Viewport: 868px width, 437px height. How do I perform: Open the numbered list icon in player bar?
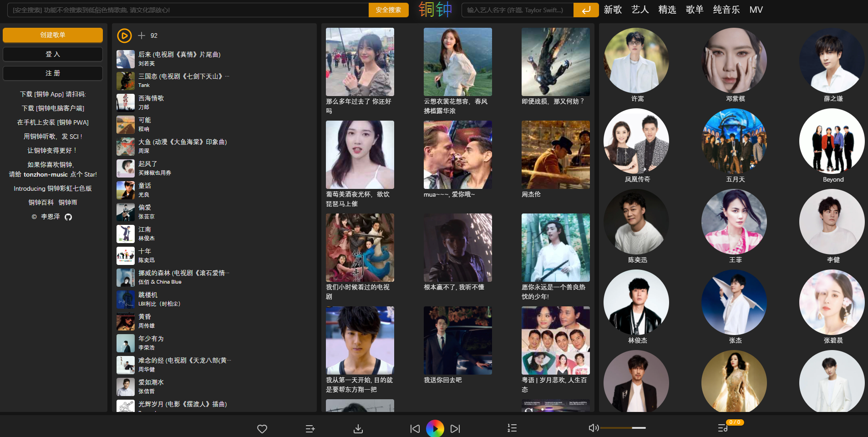(x=512, y=428)
